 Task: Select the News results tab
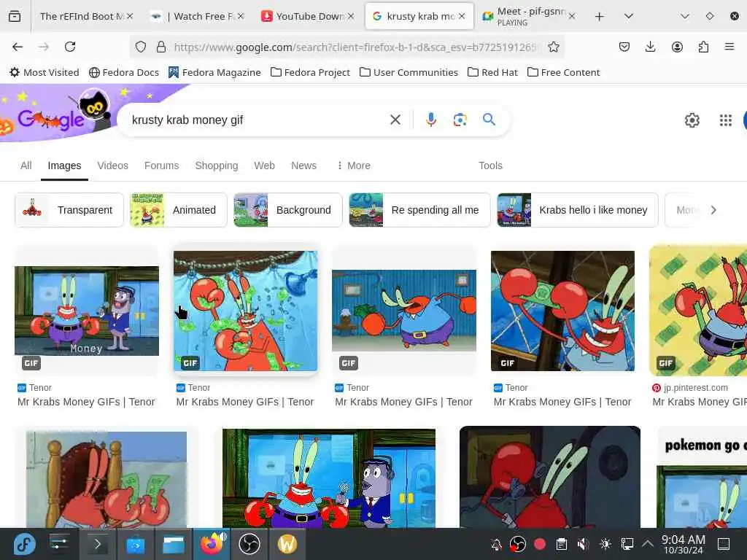click(303, 166)
